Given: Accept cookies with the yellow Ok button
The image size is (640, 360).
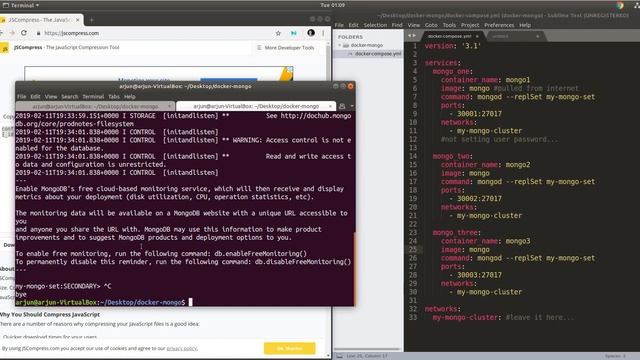Looking at the screenshot, I should tap(289, 348).
